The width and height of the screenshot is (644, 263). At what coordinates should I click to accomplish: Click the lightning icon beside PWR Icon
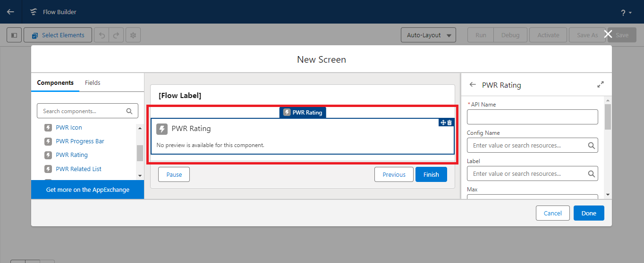[x=48, y=127]
